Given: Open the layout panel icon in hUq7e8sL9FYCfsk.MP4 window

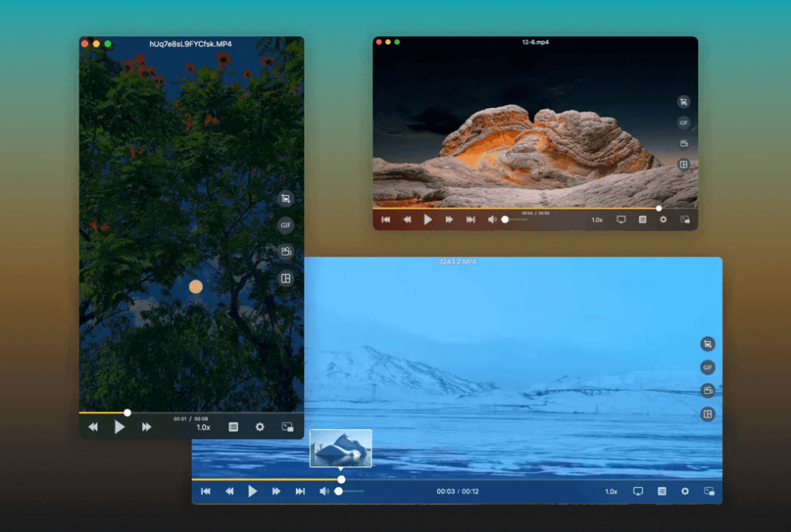Looking at the screenshot, I should [286, 279].
